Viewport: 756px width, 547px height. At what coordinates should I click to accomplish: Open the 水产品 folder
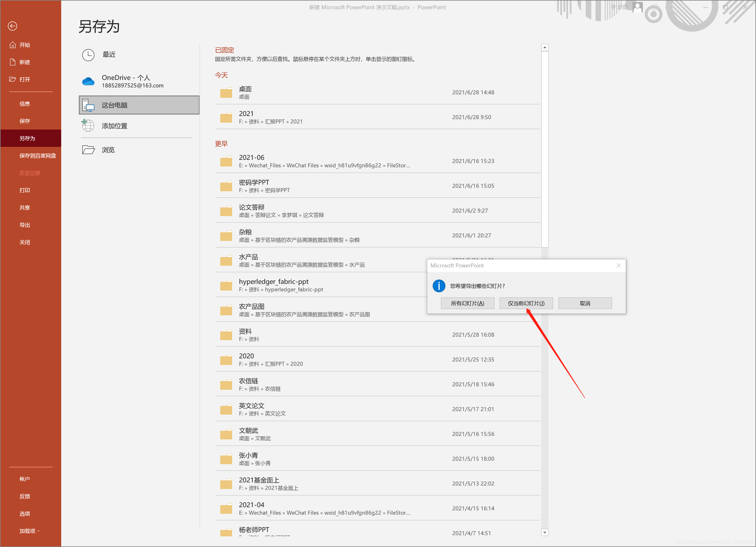(321, 261)
